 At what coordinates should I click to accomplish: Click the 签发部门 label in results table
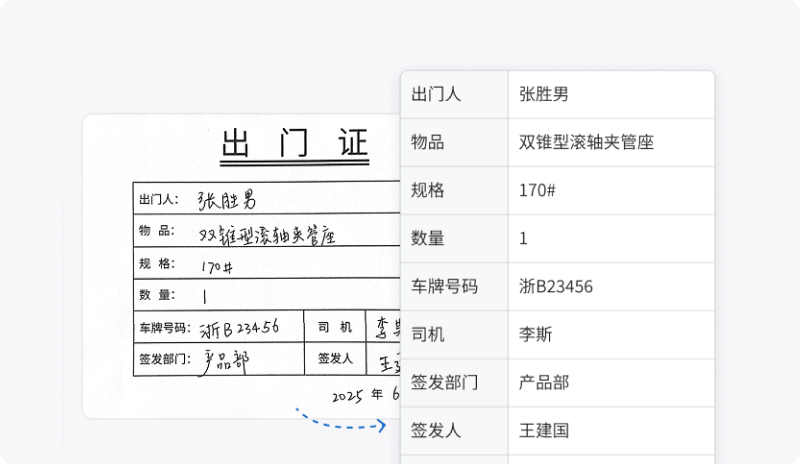click(x=445, y=383)
